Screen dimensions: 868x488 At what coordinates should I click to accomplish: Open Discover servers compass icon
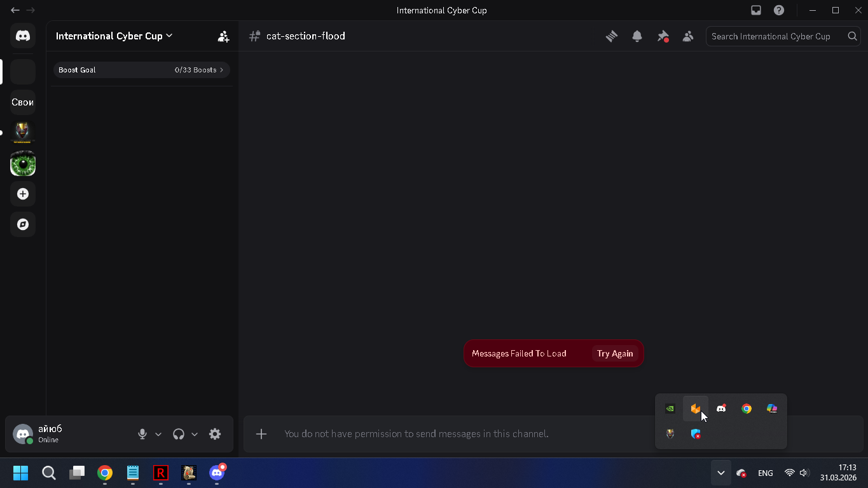pyautogui.click(x=23, y=224)
